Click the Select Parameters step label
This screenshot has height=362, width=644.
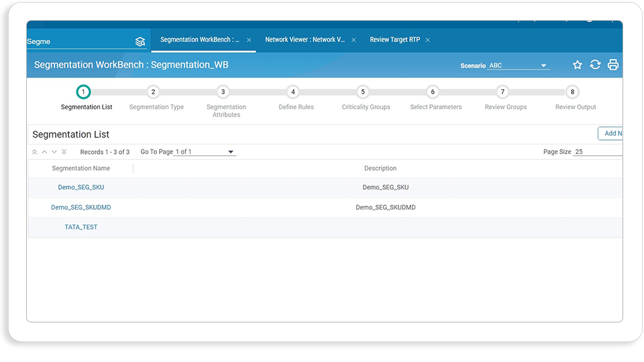(x=436, y=107)
